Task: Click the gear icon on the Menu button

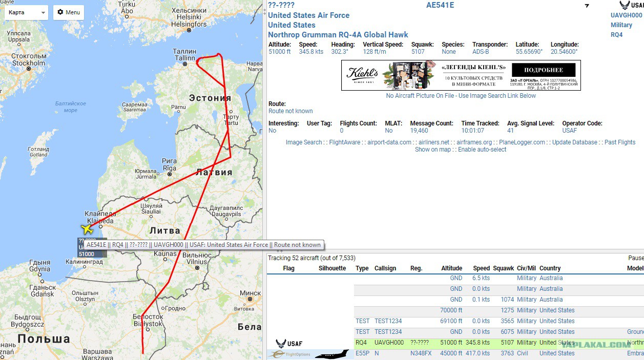Action: (60, 12)
